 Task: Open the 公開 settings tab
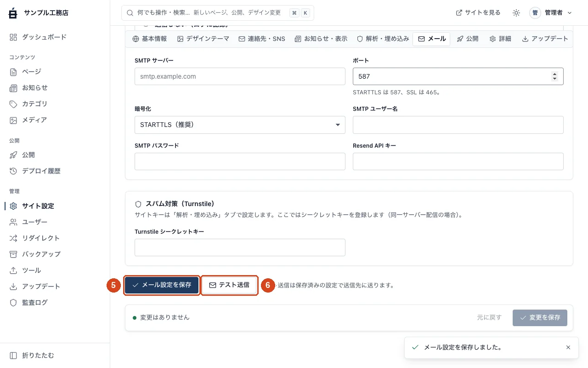tap(468, 39)
